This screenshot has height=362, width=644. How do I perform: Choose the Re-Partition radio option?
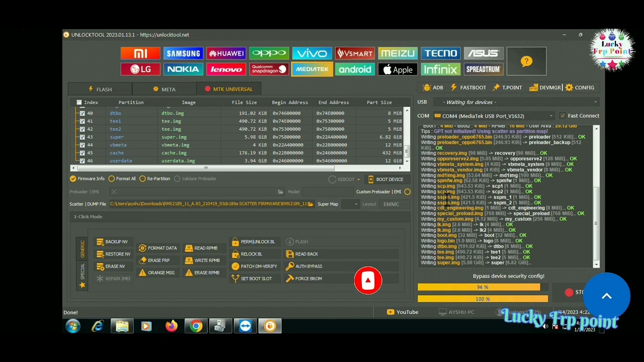point(142,179)
